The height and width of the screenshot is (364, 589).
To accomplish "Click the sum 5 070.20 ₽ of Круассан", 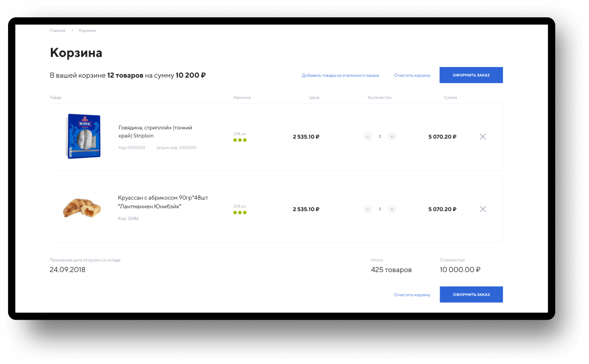I will pyautogui.click(x=443, y=209).
